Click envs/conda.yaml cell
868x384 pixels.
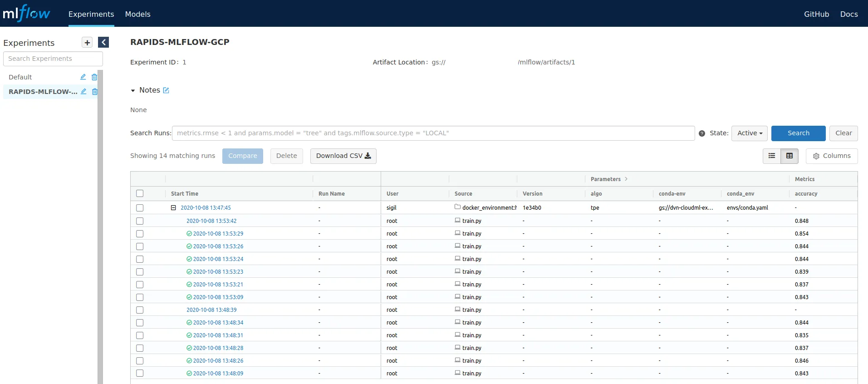tap(747, 208)
